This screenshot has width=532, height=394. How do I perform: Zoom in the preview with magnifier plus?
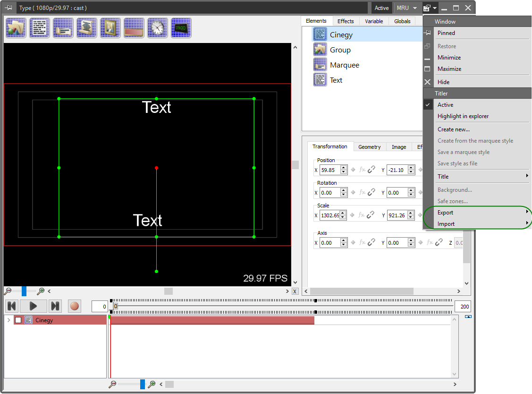[41, 291]
